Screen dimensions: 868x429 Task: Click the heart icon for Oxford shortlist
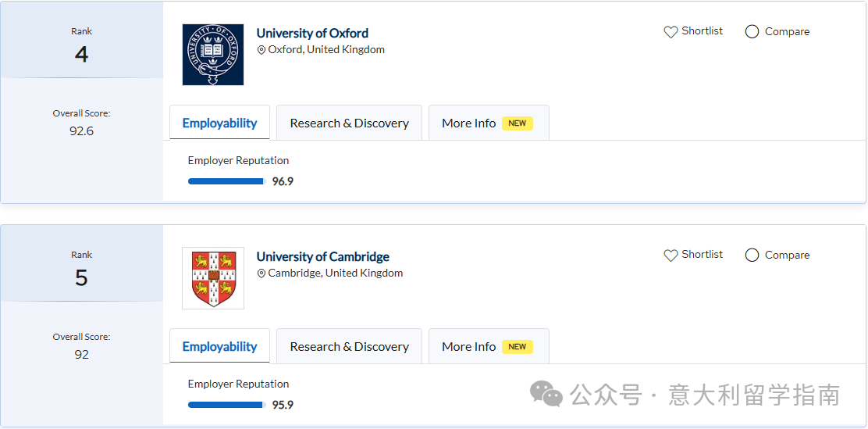pyautogui.click(x=671, y=32)
